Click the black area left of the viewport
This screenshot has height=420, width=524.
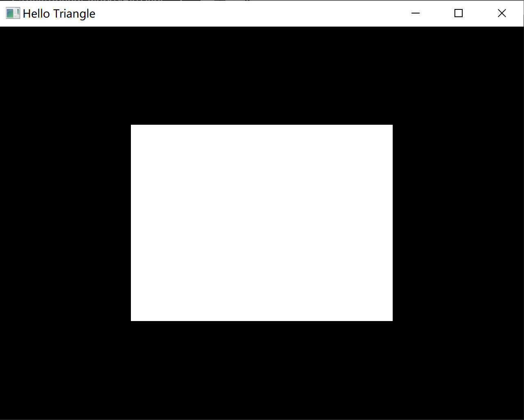(x=65, y=222)
